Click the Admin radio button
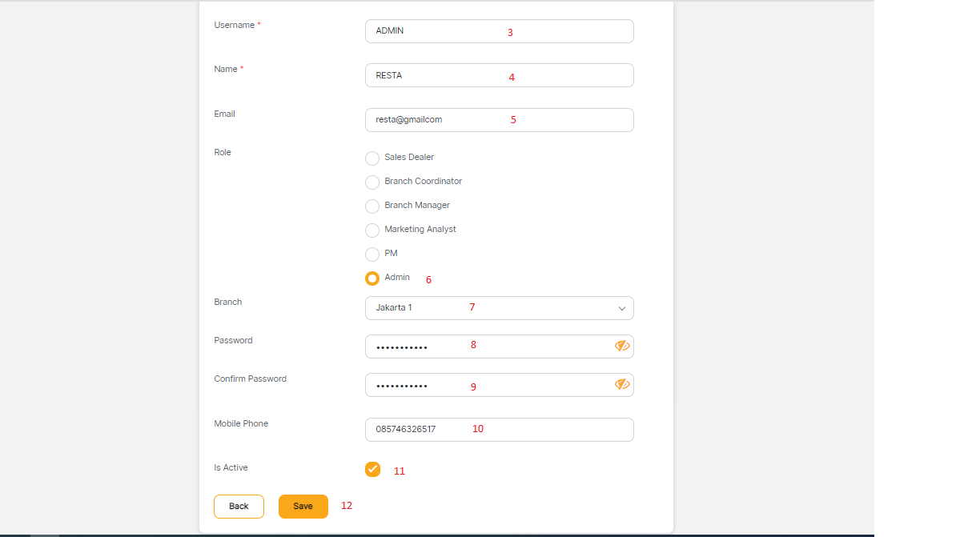 pos(372,279)
